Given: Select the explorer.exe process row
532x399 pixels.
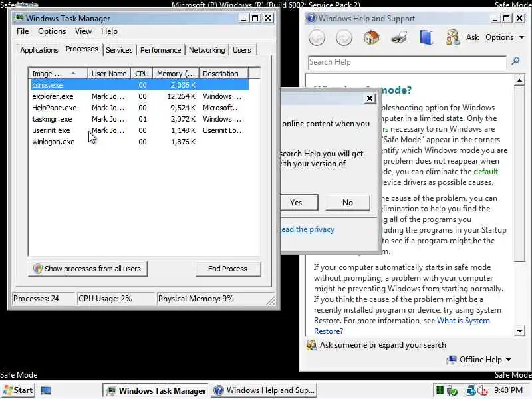Looking at the screenshot, I should [140, 96].
